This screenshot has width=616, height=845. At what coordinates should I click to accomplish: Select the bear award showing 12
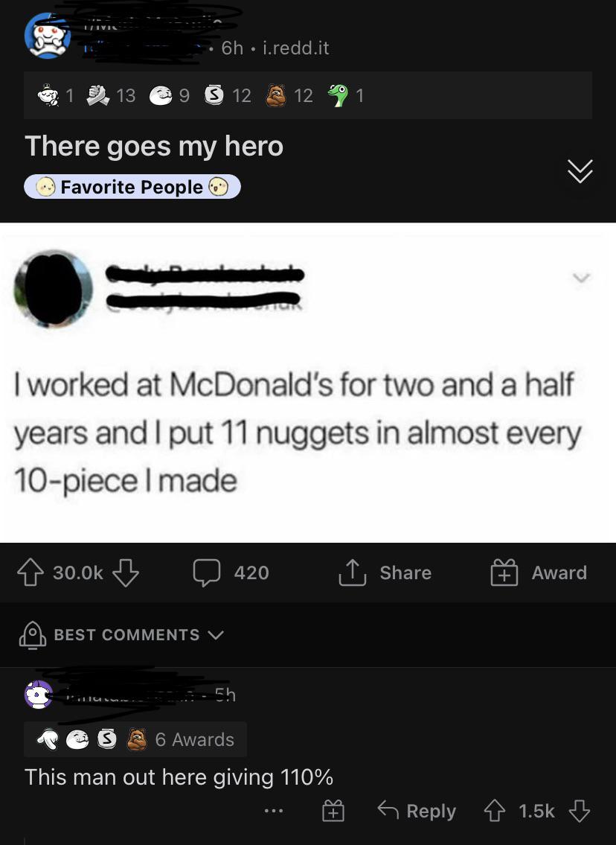pyautogui.click(x=276, y=95)
